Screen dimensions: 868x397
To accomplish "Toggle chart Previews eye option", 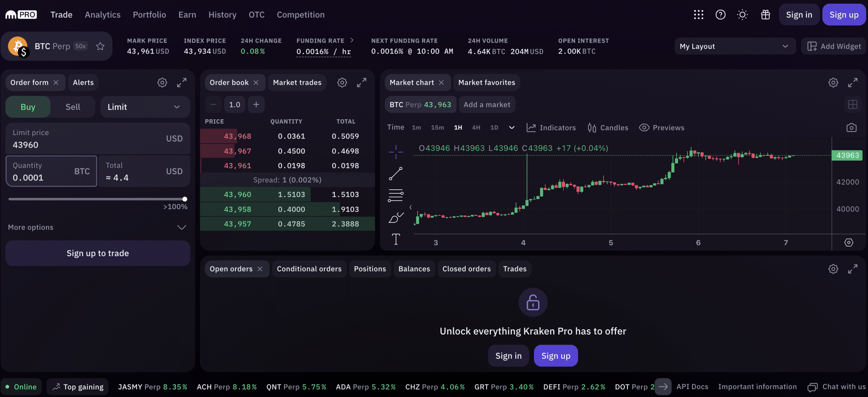I will [x=662, y=128].
